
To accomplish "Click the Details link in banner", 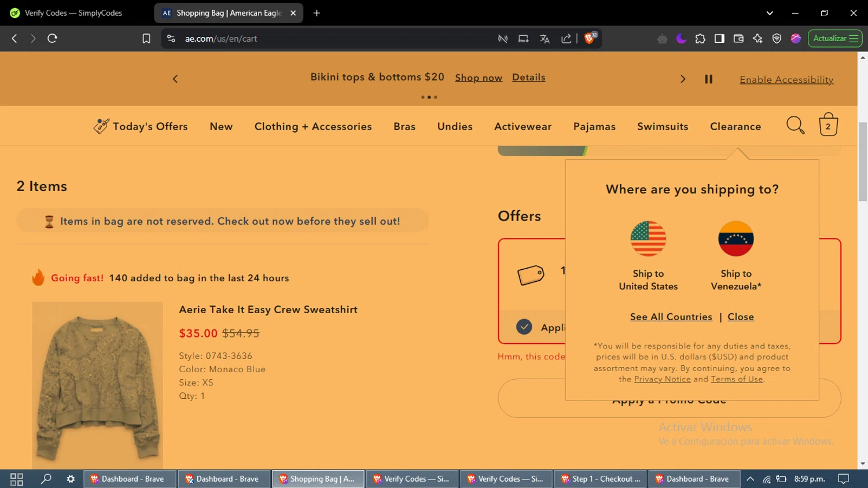I will (528, 77).
